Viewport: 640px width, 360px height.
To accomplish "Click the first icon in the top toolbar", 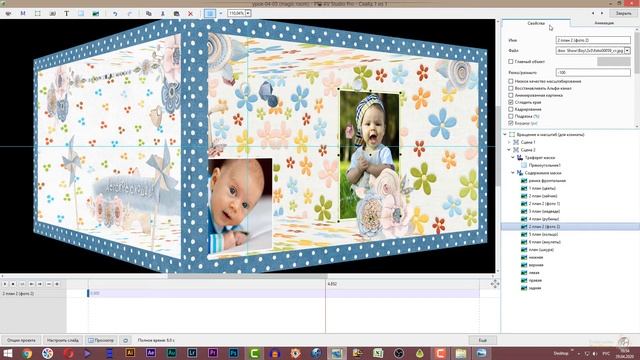I will click(8, 13).
